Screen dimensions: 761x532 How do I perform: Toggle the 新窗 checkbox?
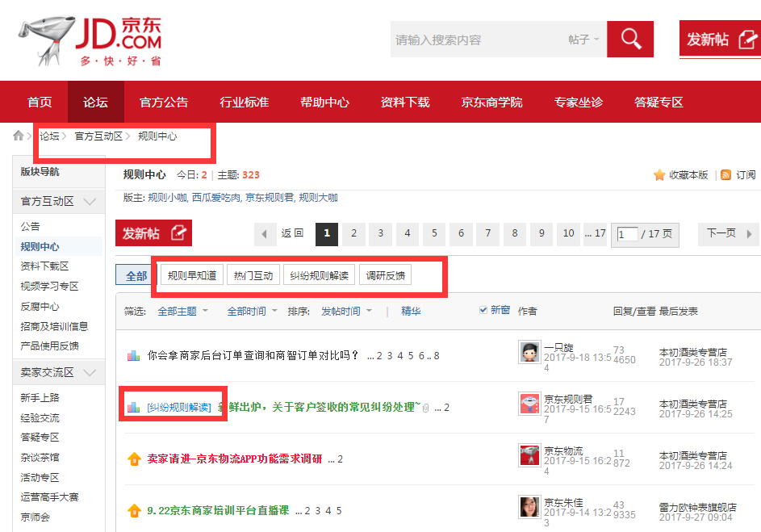click(483, 310)
